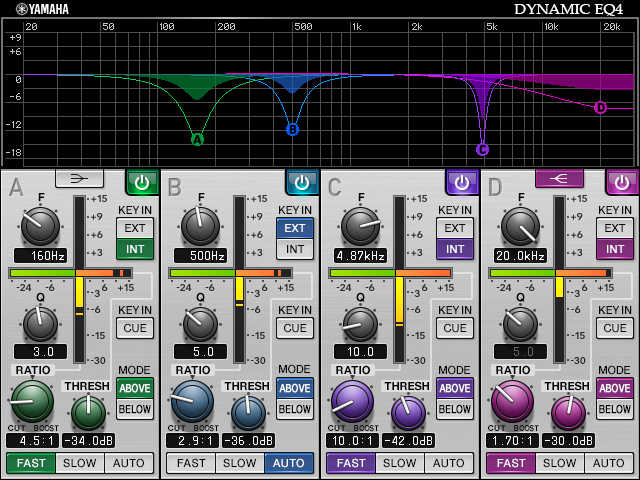Enable EXT key-in for band A

point(135,228)
